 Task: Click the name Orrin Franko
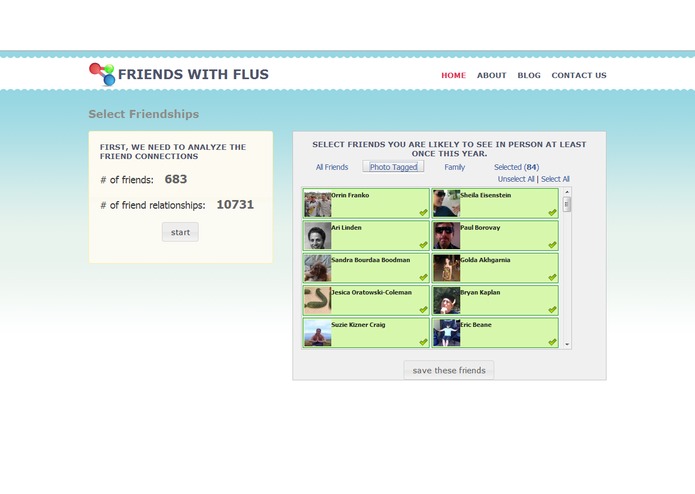pyautogui.click(x=350, y=195)
